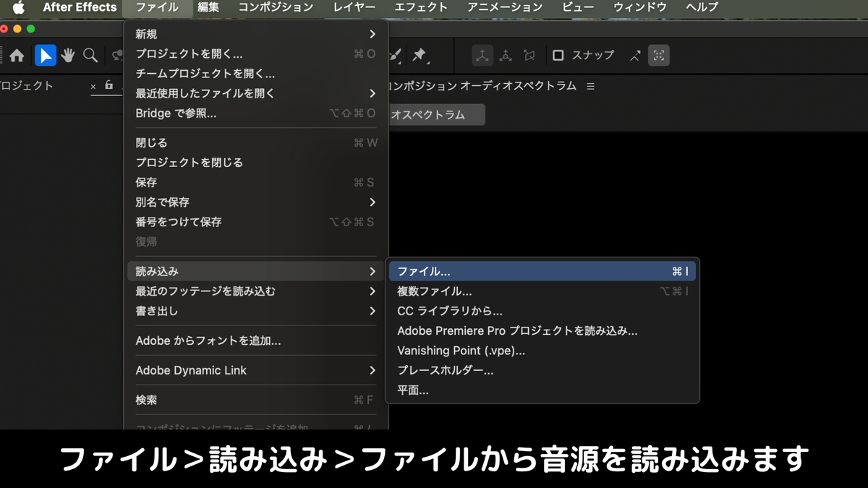Open the composition panel hamburger menu
Screen dimensions: 868x488
590,86
